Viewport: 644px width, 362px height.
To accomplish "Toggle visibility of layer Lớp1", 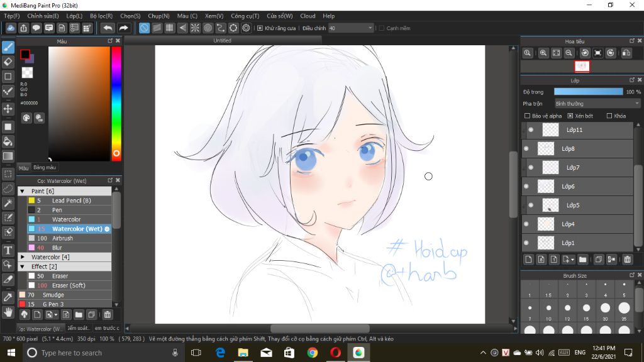I will pos(526,243).
